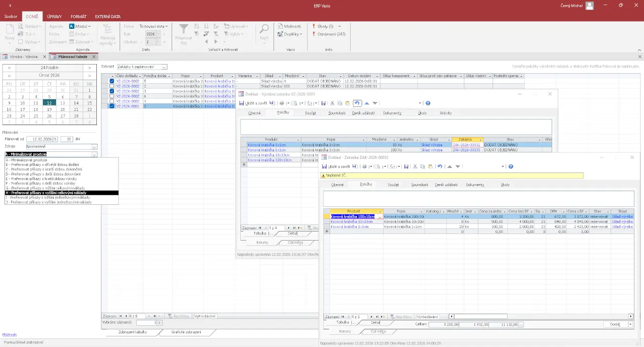
Task: Toggle the checkbox for VZ-2026-0002 item 5
Action: coord(112,81)
